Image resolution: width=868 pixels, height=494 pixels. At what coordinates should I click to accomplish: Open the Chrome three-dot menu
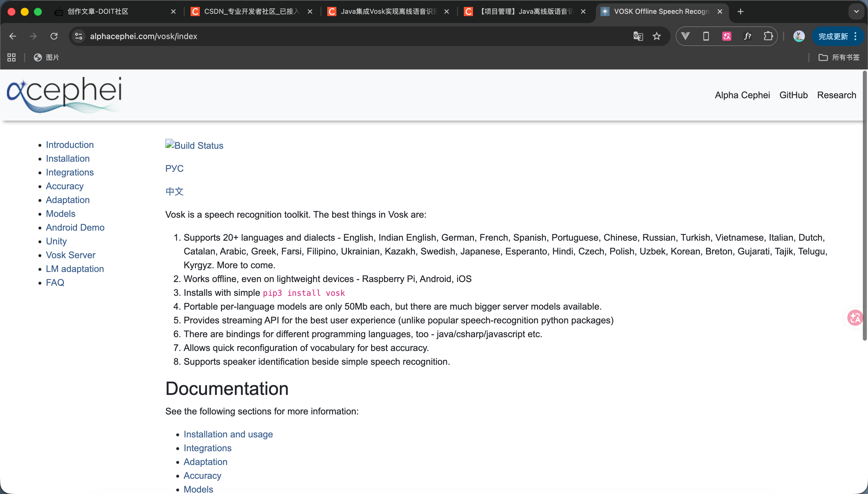pos(855,36)
